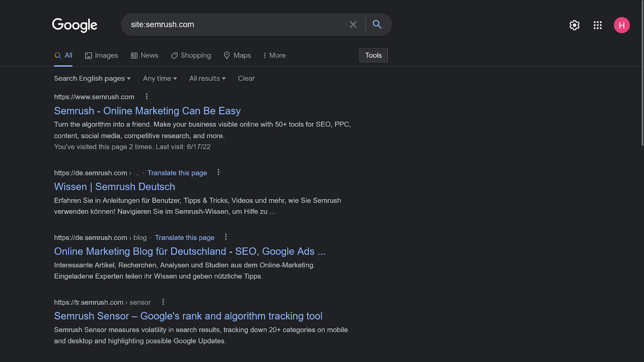Switch to the News tab
This screenshot has width=644, height=362.
[x=144, y=56]
